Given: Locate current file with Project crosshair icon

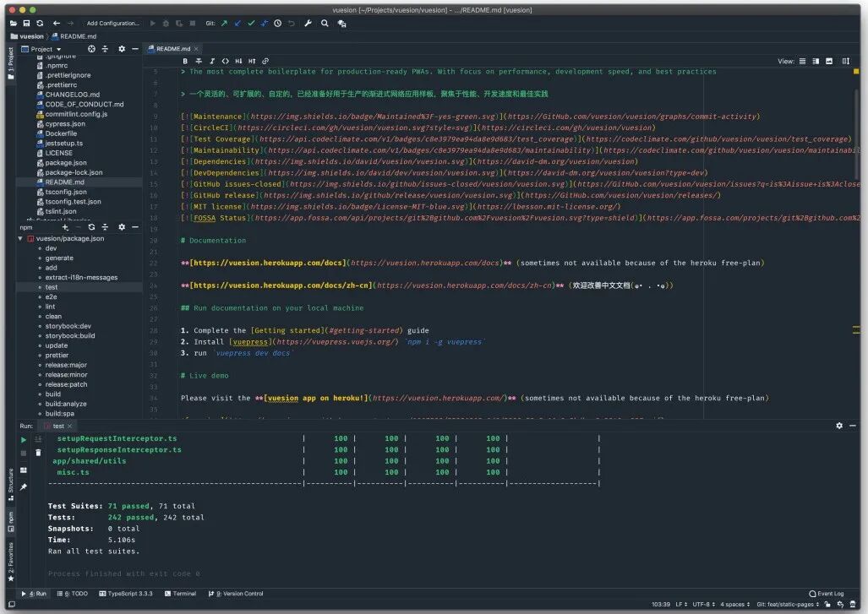Looking at the screenshot, I should [x=92, y=49].
